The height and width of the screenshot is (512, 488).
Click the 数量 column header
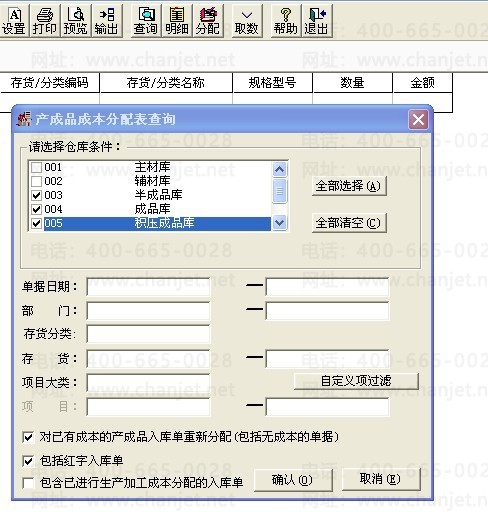pyautogui.click(x=352, y=83)
